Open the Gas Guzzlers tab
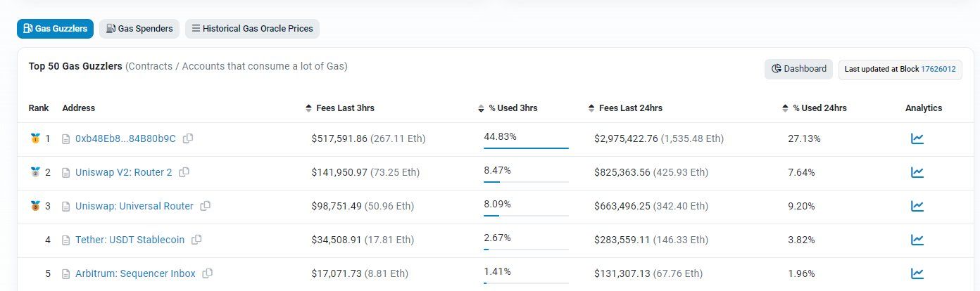980x291 pixels. (x=56, y=29)
